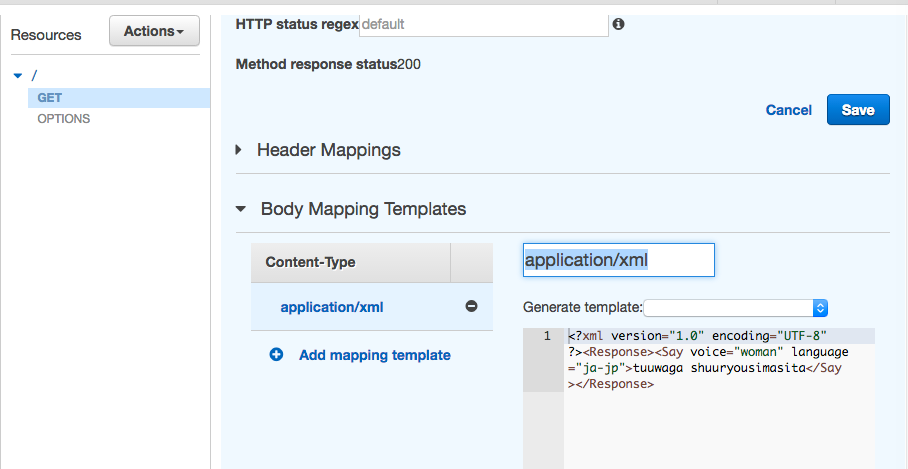Select the GET method
The width and height of the screenshot is (908, 469).
[x=119, y=98]
